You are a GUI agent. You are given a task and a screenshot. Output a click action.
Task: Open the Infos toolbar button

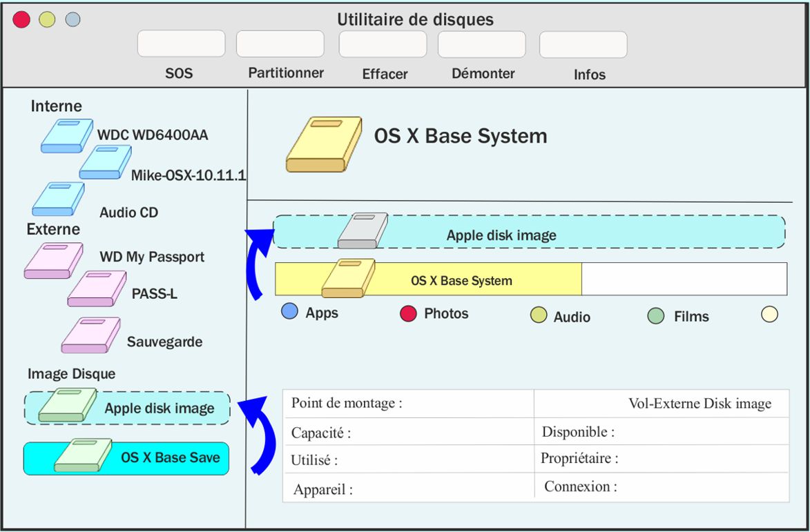pyautogui.click(x=584, y=45)
